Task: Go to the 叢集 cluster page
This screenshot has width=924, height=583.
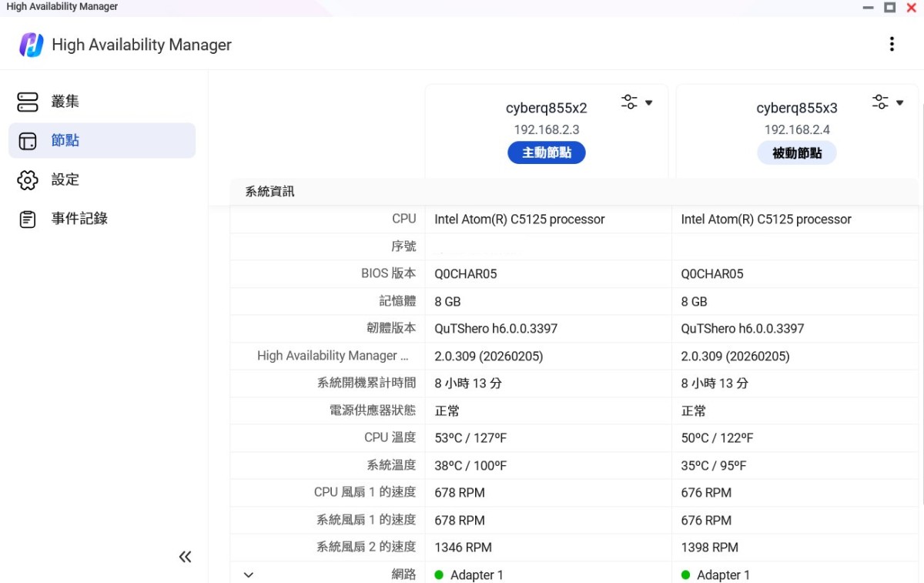Action: pyautogui.click(x=65, y=102)
